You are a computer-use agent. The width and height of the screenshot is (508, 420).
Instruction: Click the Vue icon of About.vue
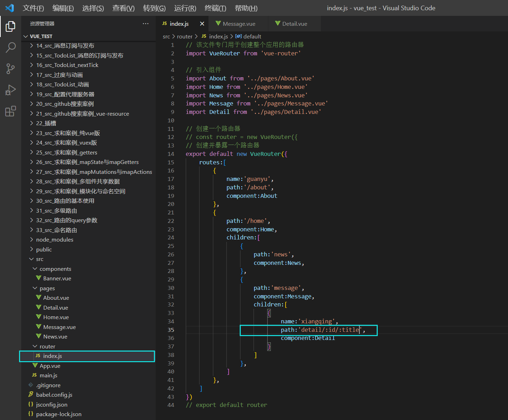38,298
